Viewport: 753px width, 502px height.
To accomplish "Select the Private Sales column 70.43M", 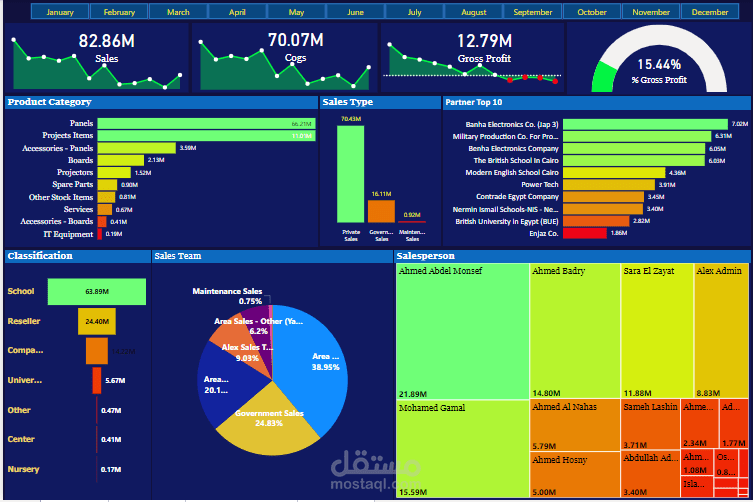I will (351, 174).
